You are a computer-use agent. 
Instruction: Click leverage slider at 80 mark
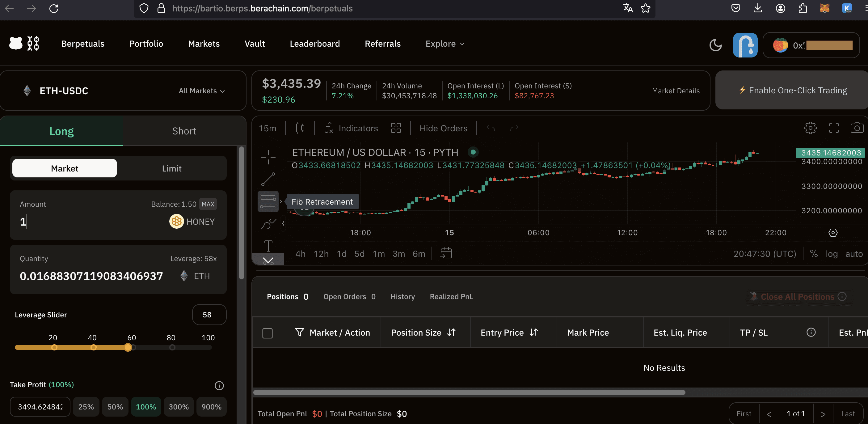click(172, 347)
